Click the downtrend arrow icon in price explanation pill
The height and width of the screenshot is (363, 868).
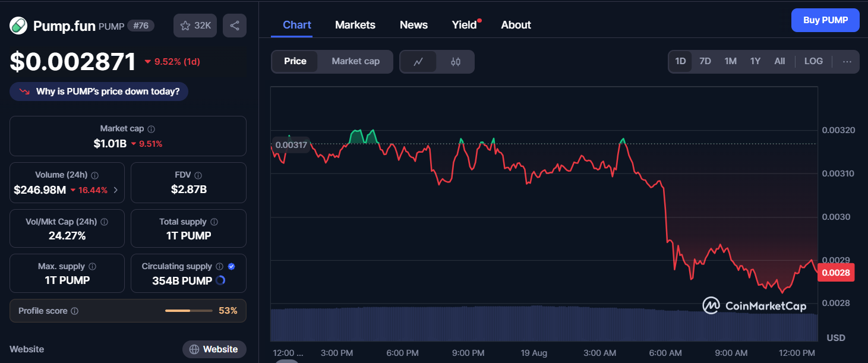tap(24, 91)
